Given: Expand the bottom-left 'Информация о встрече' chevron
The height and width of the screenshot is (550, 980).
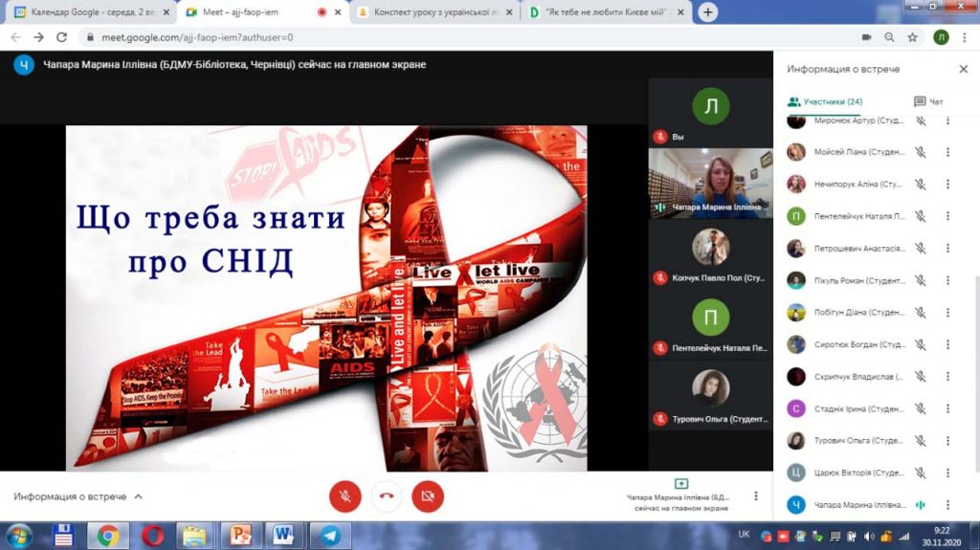Looking at the screenshot, I should (x=138, y=496).
